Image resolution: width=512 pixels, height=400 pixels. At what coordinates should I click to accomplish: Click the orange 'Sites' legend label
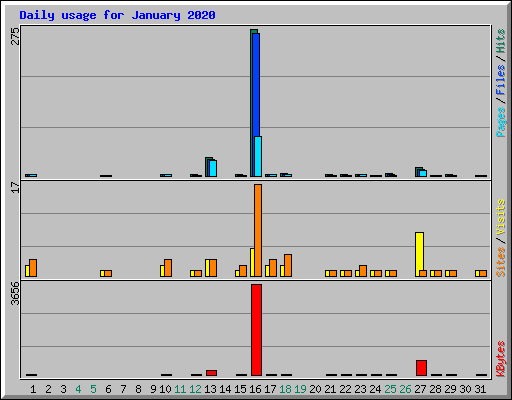click(501, 262)
